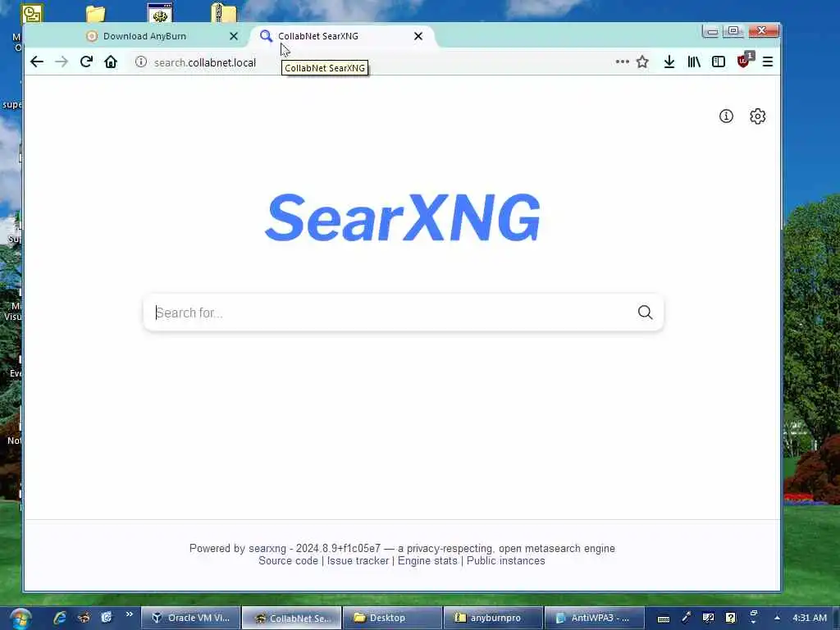
Task: Open the page actions three-dot menu
Action: coord(622,62)
